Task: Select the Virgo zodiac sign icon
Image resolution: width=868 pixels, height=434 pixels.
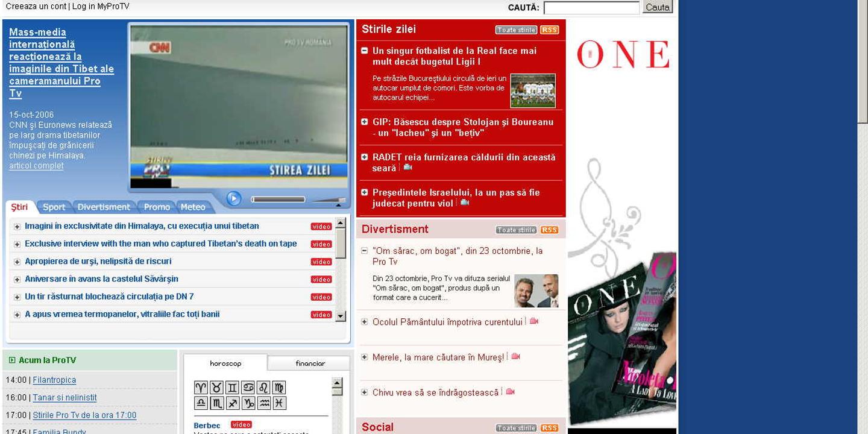Action: tap(278, 388)
